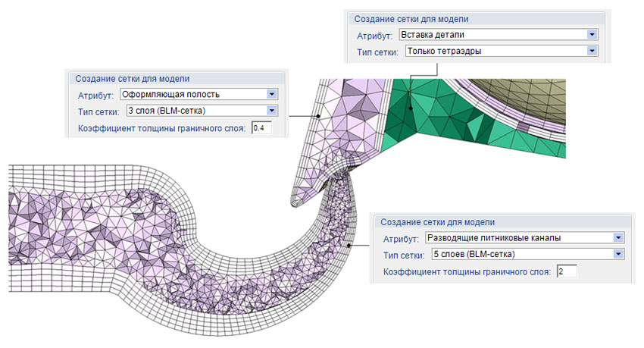
Task: Click the callout dot on the cavity boundary layer
Action: click(318, 116)
